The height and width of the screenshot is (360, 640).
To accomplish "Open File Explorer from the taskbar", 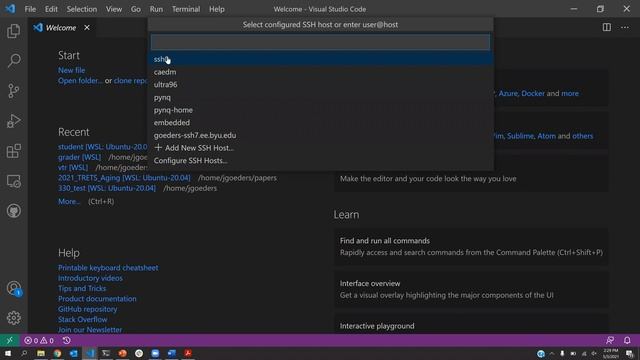I will click(41, 353).
